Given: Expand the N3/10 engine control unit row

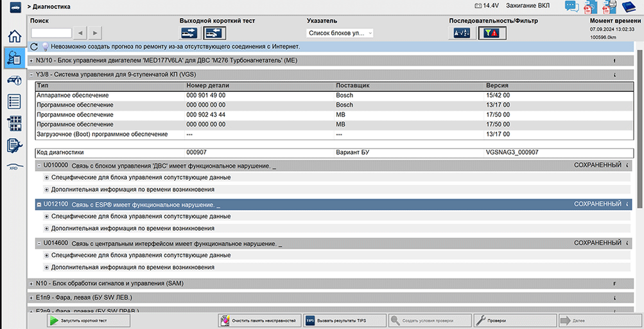Looking at the screenshot, I should (31, 60).
